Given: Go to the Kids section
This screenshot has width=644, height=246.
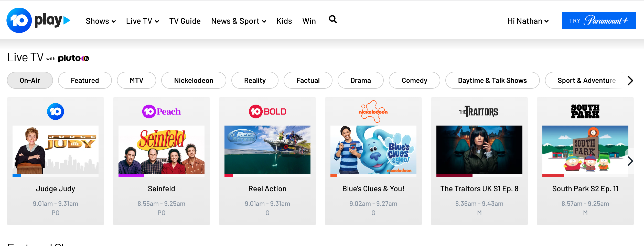Looking at the screenshot, I should pyautogui.click(x=284, y=21).
